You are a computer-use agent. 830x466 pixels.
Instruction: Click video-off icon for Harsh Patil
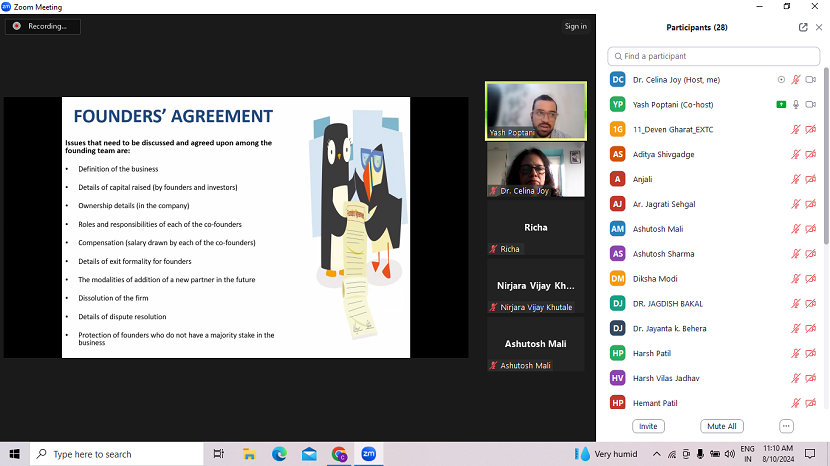click(810, 353)
